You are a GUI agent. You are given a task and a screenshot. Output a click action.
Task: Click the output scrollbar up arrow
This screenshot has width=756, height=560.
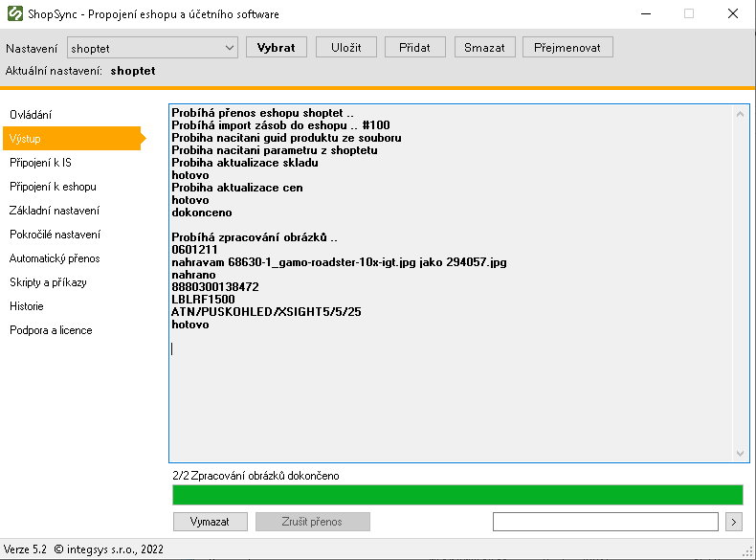click(740, 114)
